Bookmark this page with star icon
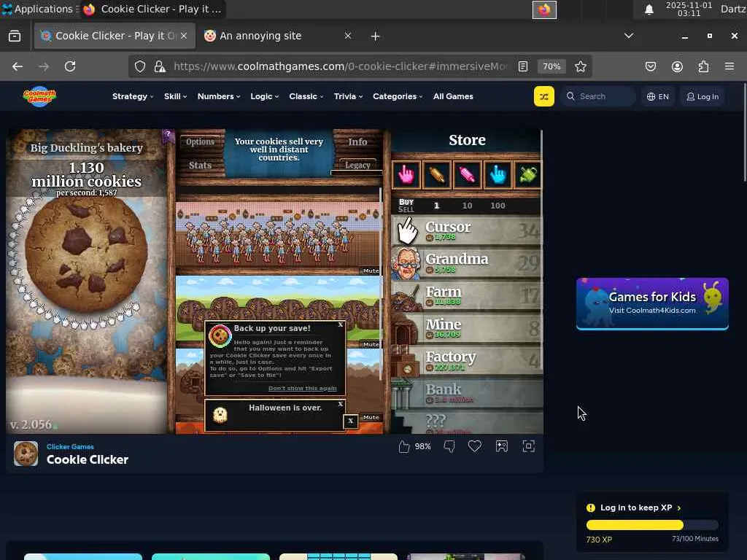Viewport: 747px width, 560px height. pos(580,66)
